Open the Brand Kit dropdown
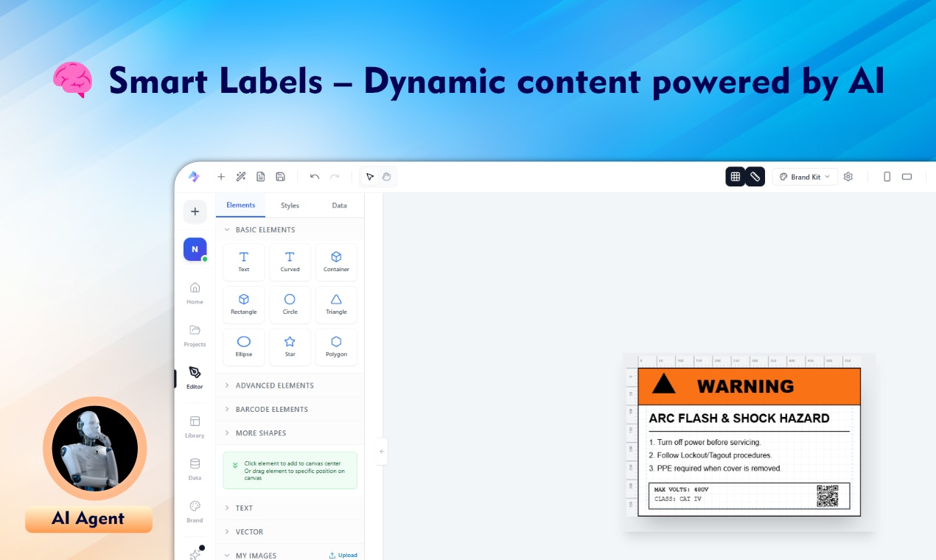This screenshot has height=560, width=936. coord(805,177)
